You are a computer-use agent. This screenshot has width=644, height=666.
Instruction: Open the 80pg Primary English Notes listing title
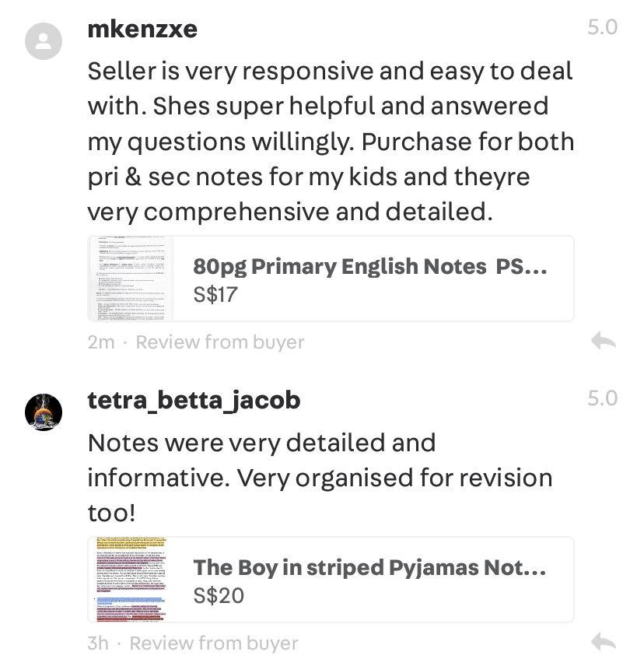click(369, 267)
